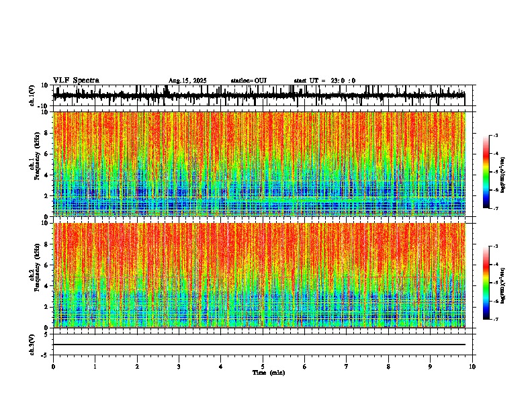Image resolution: width=532 pixels, height=411 pixels.
Task: Click the "ch.3(V)" axis label
Action: point(32,345)
